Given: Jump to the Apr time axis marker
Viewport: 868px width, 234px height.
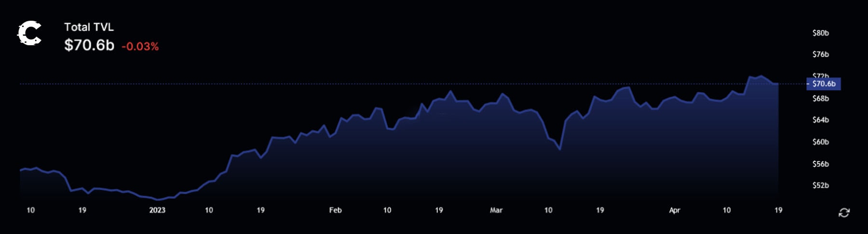Looking at the screenshot, I should pyautogui.click(x=675, y=210).
